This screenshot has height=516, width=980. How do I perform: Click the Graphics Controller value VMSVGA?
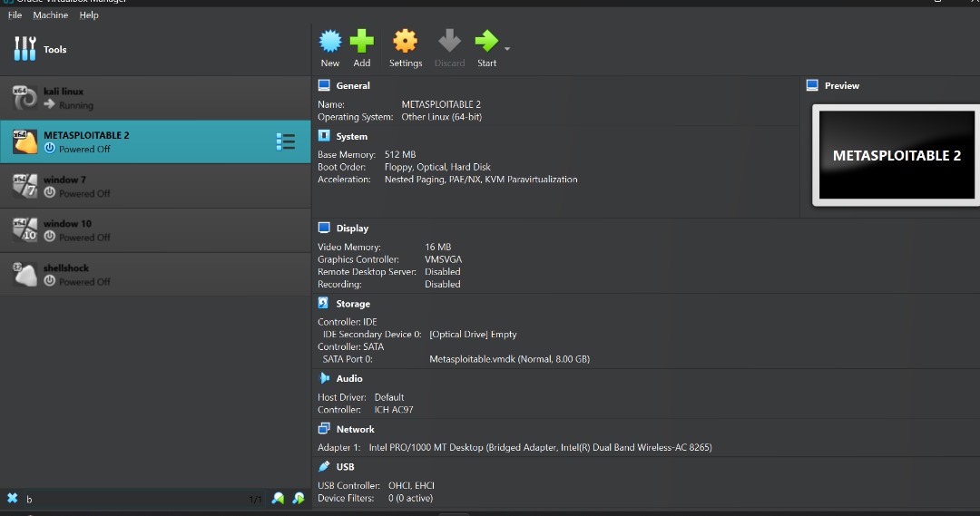click(x=443, y=259)
